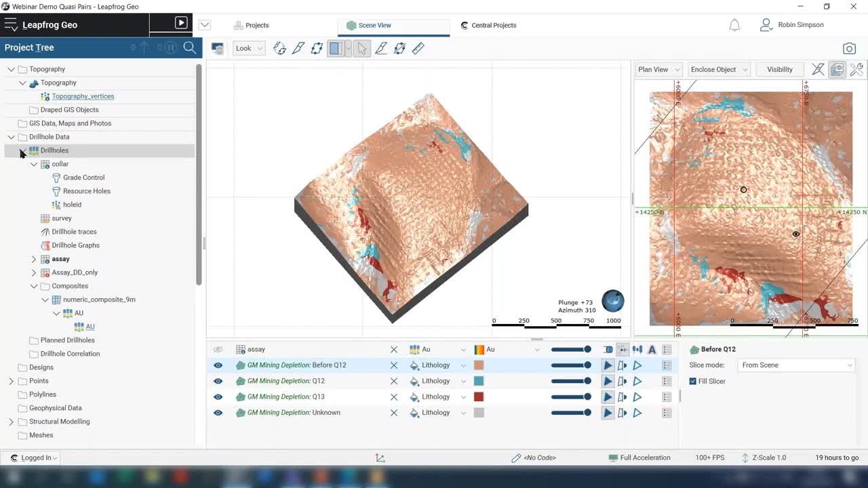The width and height of the screenshot is (868, 488).
Task: Switch to Central Projects tab
Action: click(488, 25)
